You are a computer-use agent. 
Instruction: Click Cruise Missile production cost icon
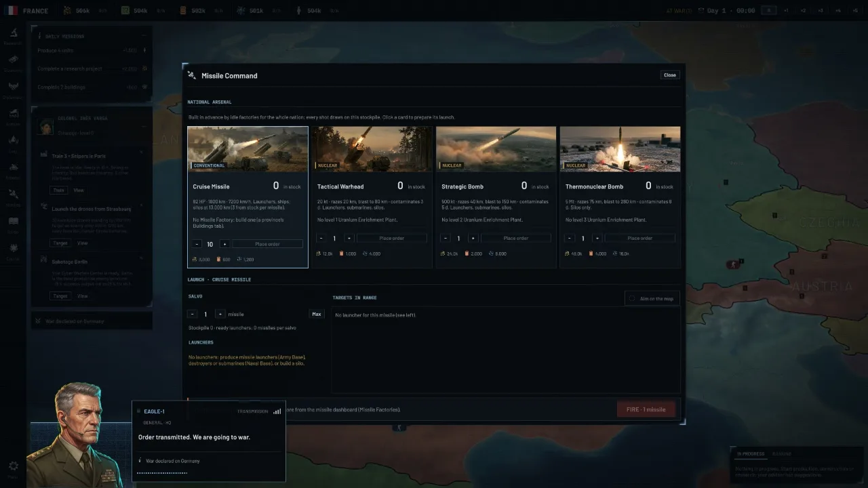[195, 260]
